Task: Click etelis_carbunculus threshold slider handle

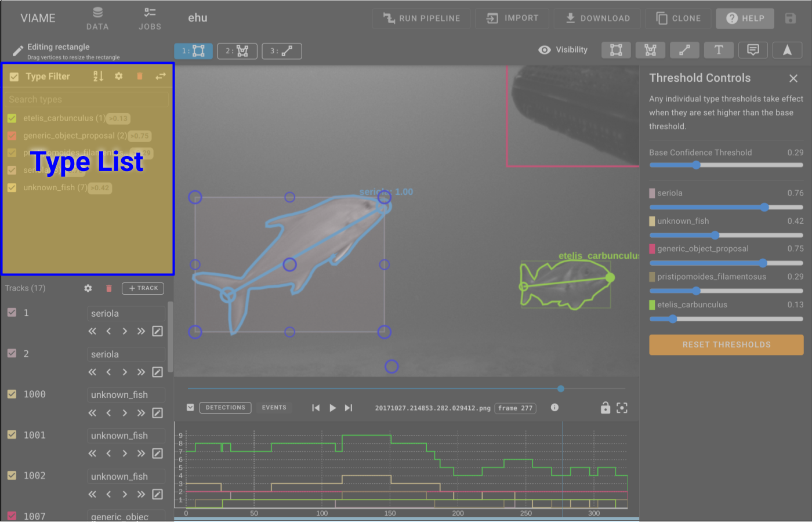Action: tap(672, 319)
